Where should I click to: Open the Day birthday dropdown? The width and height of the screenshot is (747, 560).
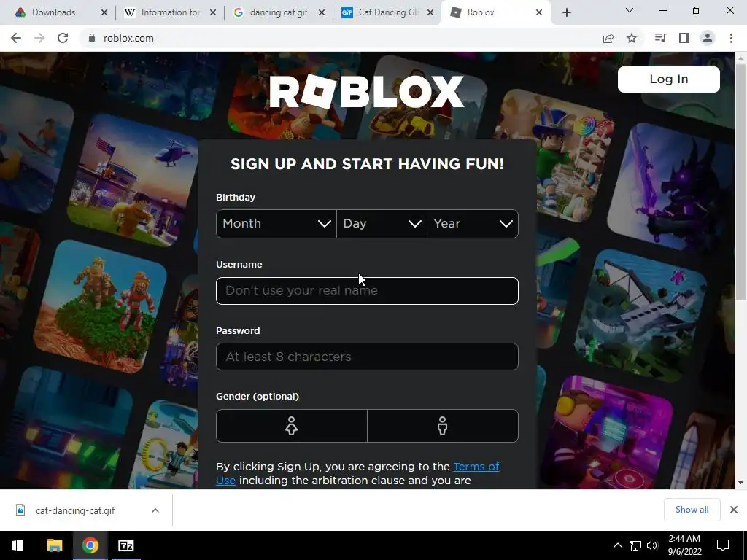pos(382,224)
